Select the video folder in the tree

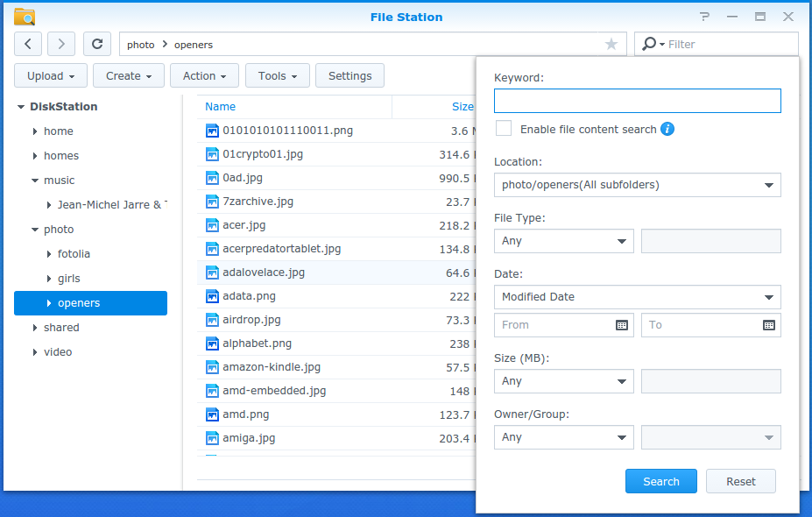pos(58,352)
